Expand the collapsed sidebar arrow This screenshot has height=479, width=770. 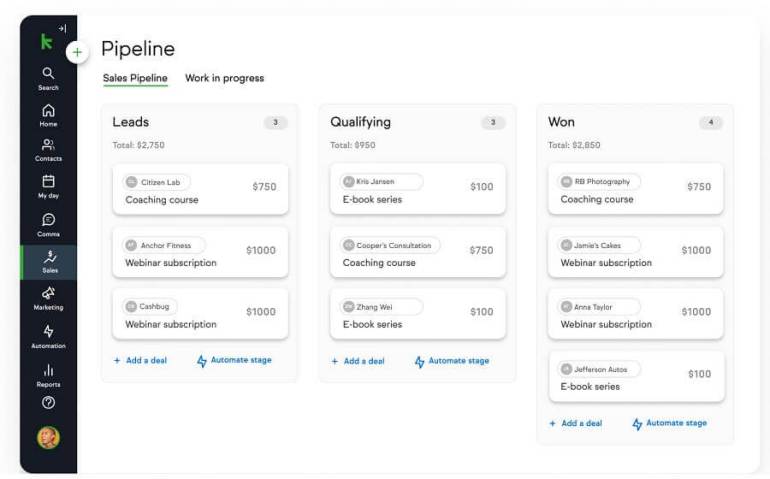pyautogui.click(x=62, y=28)
